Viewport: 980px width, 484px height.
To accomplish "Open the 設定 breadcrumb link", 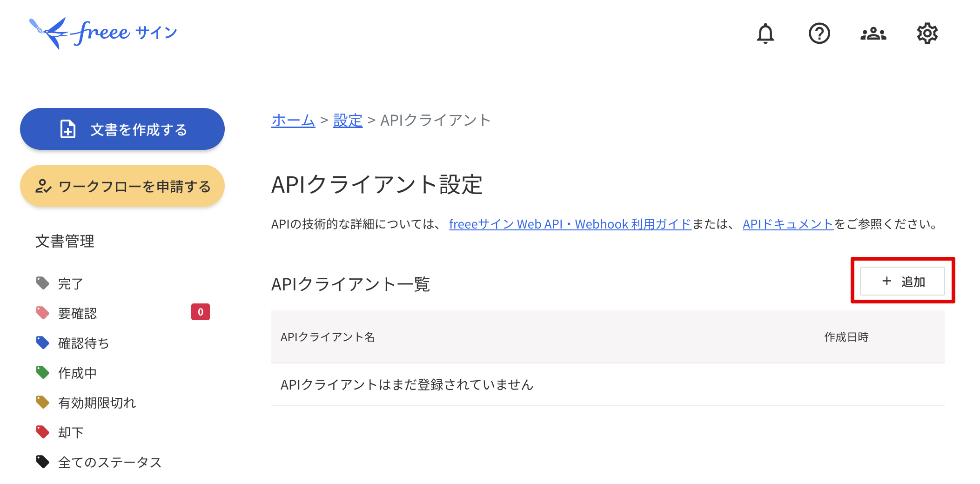I will pos(348,121).
